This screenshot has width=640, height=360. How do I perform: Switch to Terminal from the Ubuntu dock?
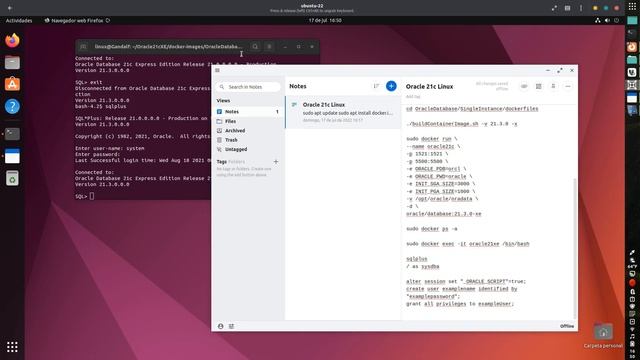pyautogui.click(x=12, y=133)
